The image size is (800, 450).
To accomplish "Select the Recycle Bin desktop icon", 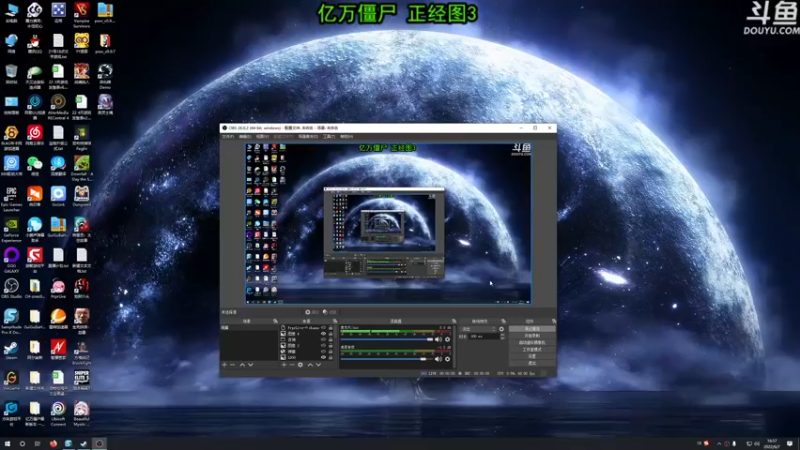I will [x=11, y=74].
